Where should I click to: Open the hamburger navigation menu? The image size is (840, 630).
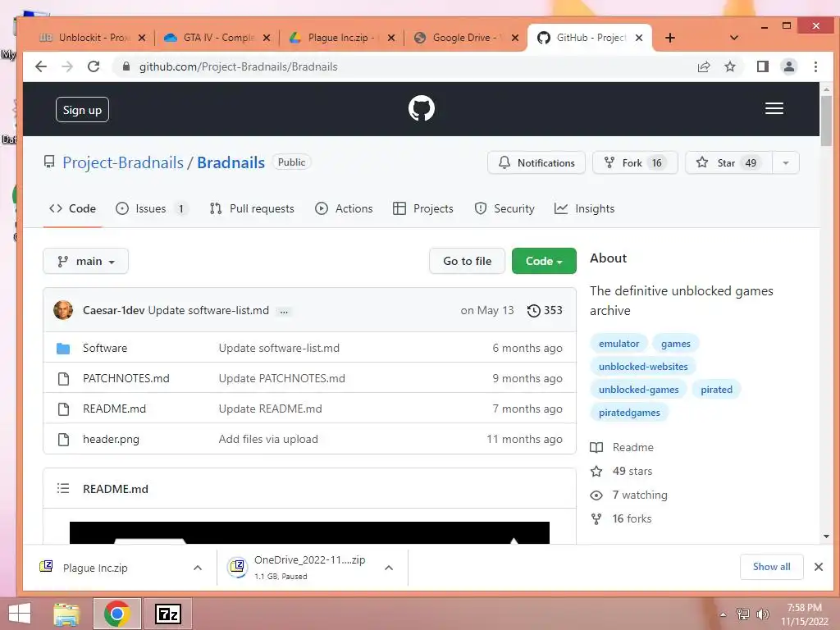tap(774, 109)
